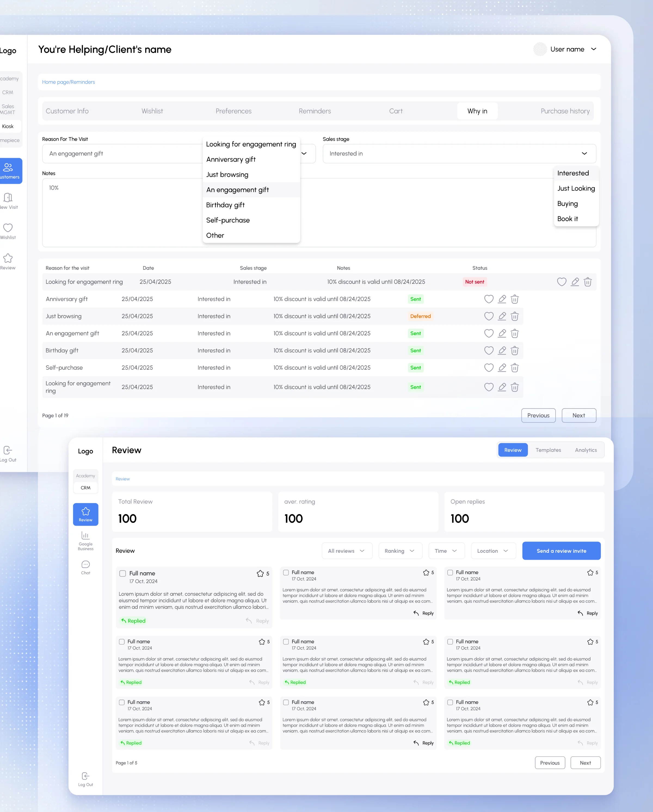
Task: Select Just Looking in sales stage list
Action: pos(576,188)
